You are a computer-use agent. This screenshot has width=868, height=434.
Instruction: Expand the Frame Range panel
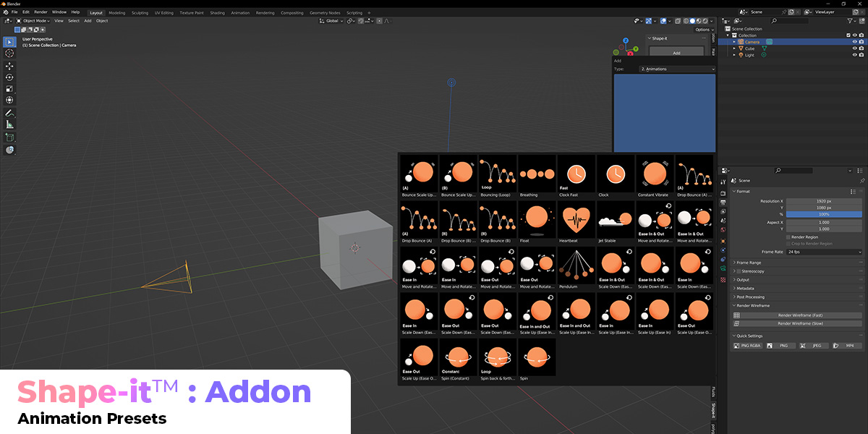tap(749, 263)
